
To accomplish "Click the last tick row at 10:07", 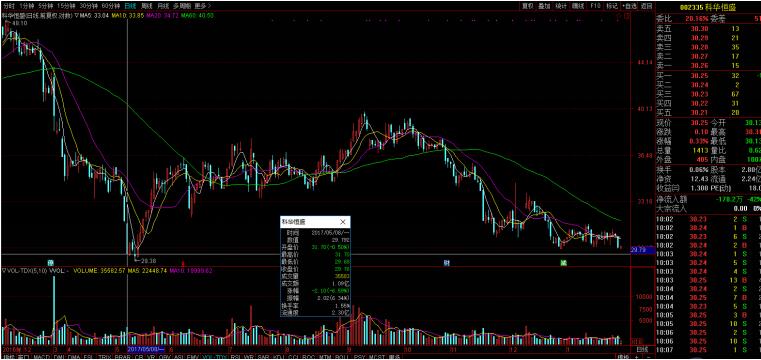I will 708,350.
